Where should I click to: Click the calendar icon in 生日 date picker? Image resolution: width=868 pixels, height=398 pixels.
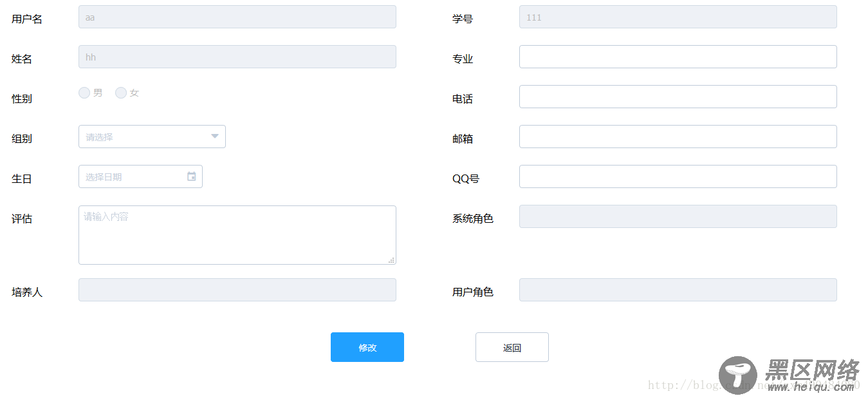click(x=191, y=176)
